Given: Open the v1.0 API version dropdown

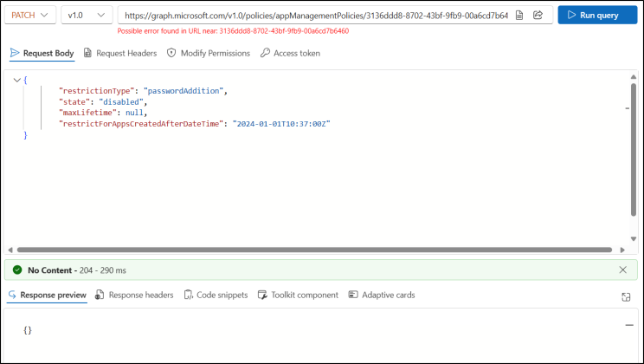Looking at the screenshot, I should [x=87, y=16].
